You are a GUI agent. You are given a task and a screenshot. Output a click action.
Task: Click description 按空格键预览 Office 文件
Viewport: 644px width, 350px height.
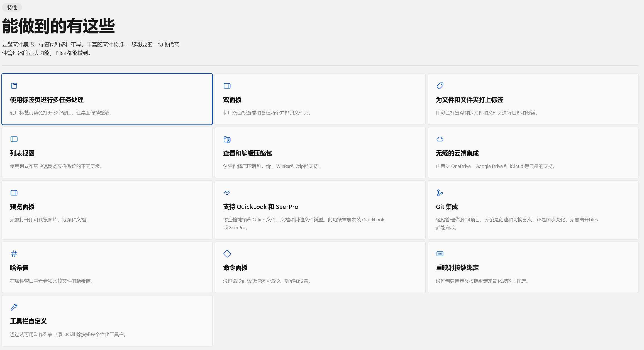click(304, 224)
